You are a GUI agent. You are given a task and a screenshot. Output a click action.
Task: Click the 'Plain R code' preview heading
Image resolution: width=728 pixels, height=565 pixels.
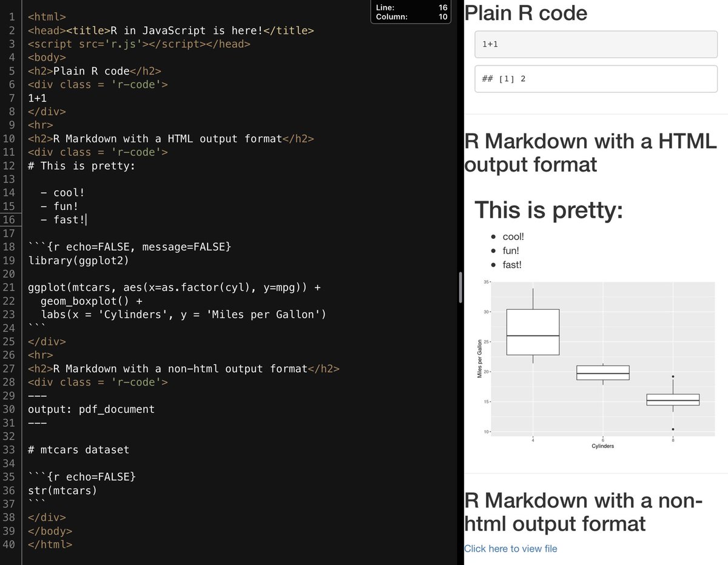526,13
